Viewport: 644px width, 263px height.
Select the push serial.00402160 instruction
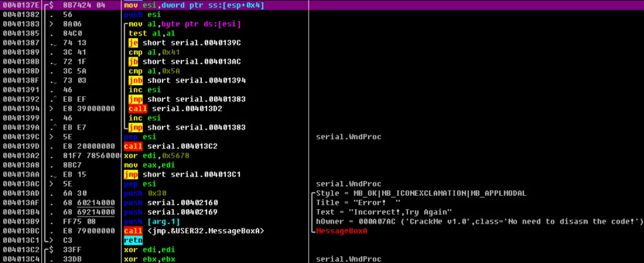click(x=171, y=203)
